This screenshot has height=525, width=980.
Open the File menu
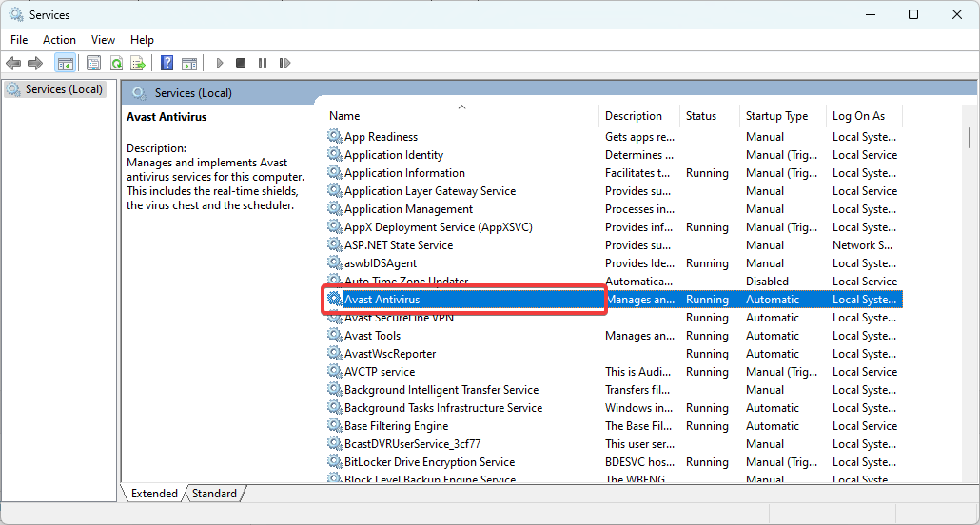pos(19,39)
